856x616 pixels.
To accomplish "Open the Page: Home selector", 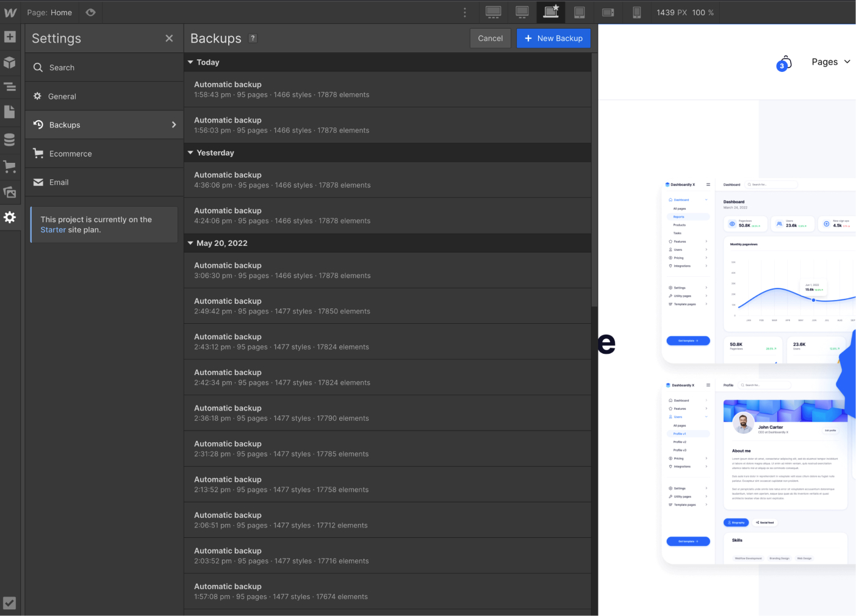I will [x=49, y=12].
